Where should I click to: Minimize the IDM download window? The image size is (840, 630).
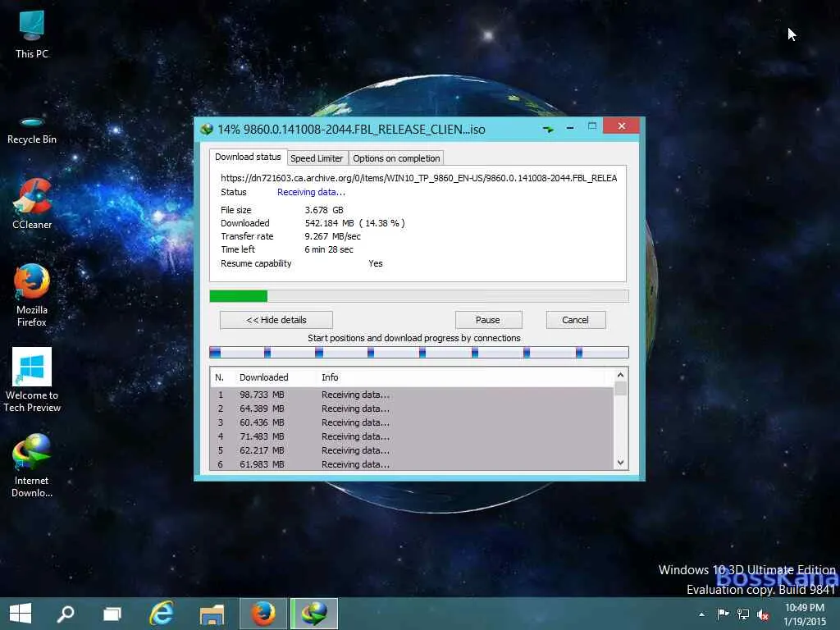coord(570,127)
